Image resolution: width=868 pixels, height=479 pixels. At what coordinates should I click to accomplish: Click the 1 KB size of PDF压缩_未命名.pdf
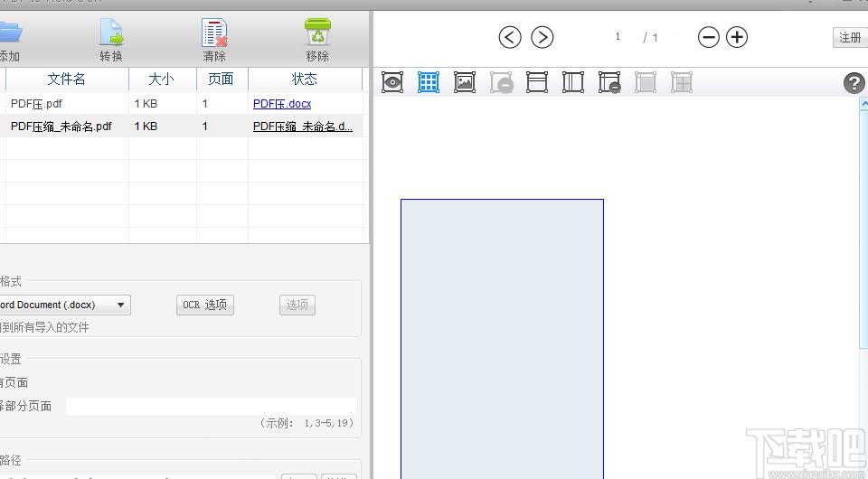tap(146, 127)
